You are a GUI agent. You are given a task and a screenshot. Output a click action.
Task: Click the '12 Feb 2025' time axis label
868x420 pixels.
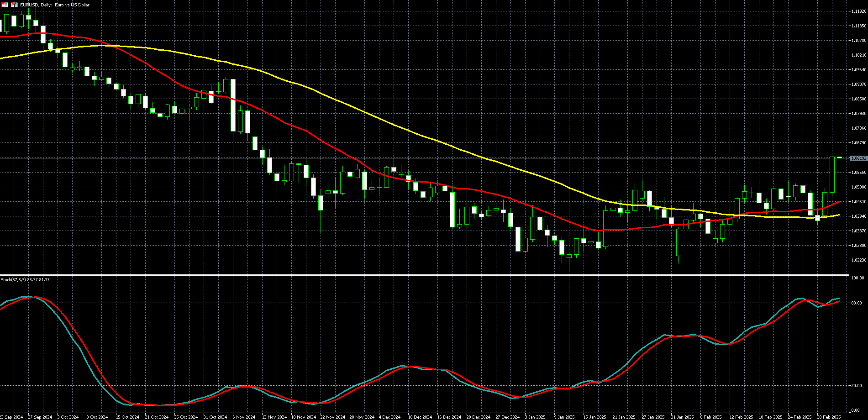coord(741,417)
